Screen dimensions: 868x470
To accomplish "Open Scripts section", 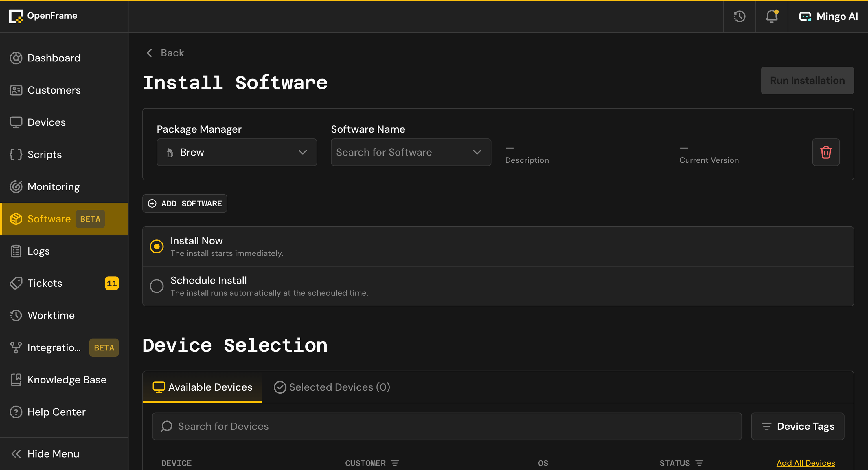I will (64, 154).
